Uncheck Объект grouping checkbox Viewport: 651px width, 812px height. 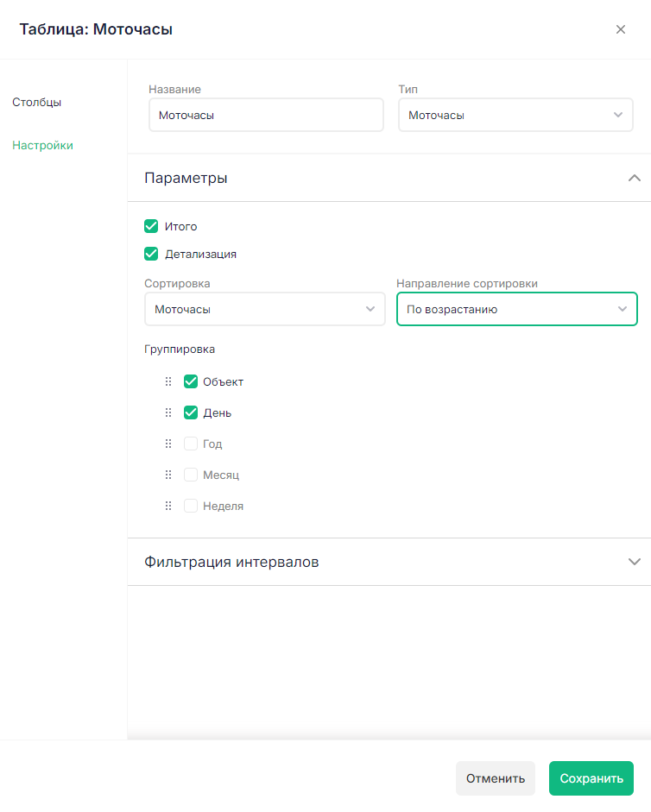[x=191, y=381]
